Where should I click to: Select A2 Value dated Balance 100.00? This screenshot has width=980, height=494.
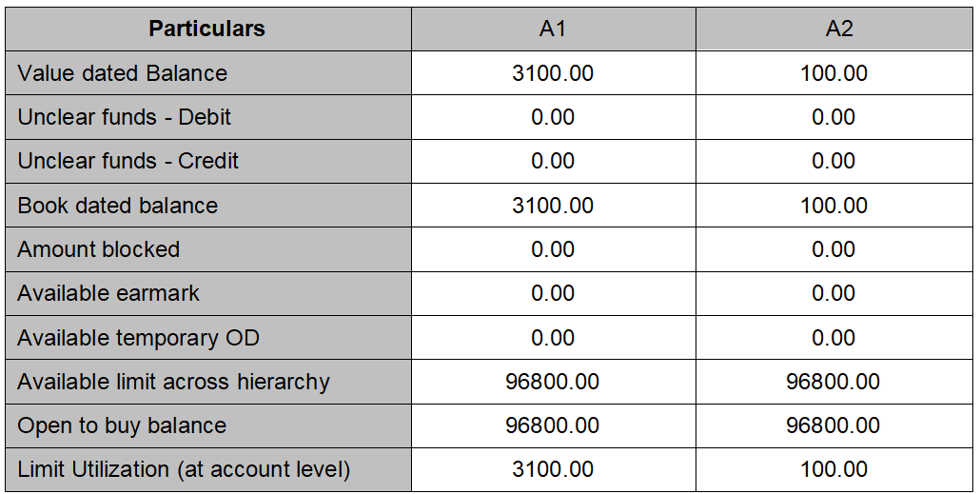(834, 73)
